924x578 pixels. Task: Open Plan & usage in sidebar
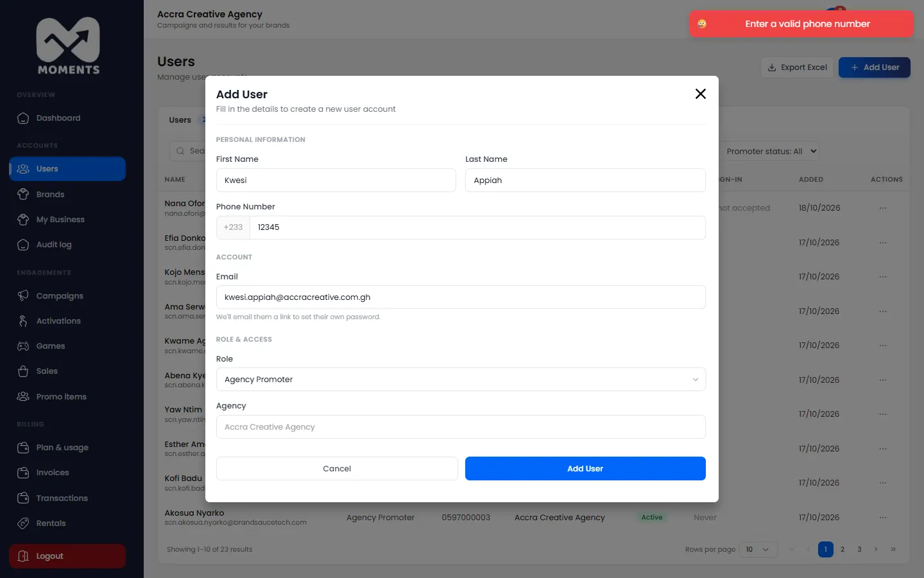click(67, 448)
